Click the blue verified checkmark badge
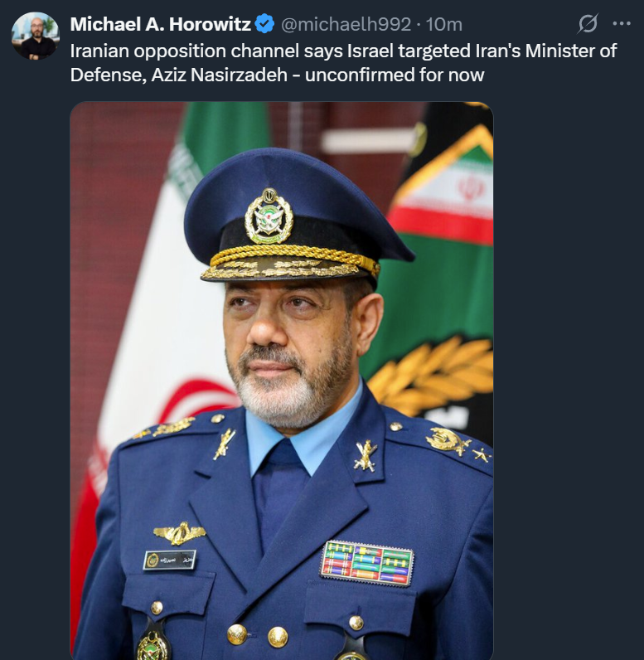The image size is (644, 660). [265, 24]
